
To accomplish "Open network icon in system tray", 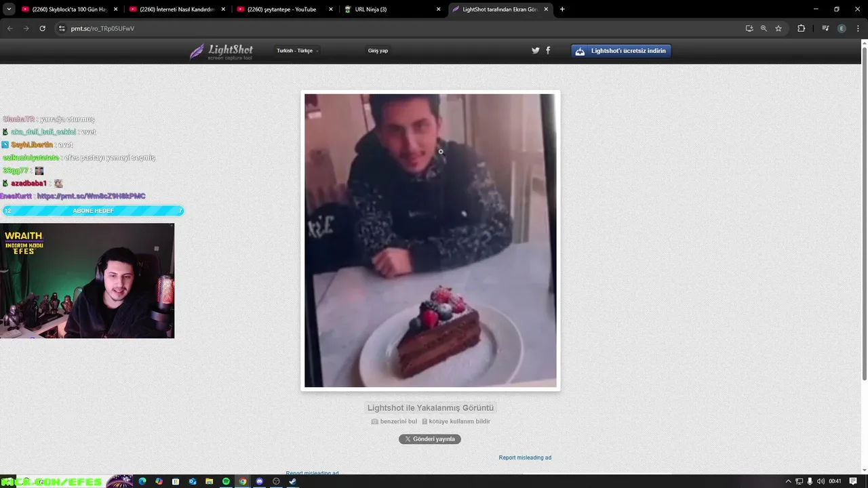I will [799, 481].
